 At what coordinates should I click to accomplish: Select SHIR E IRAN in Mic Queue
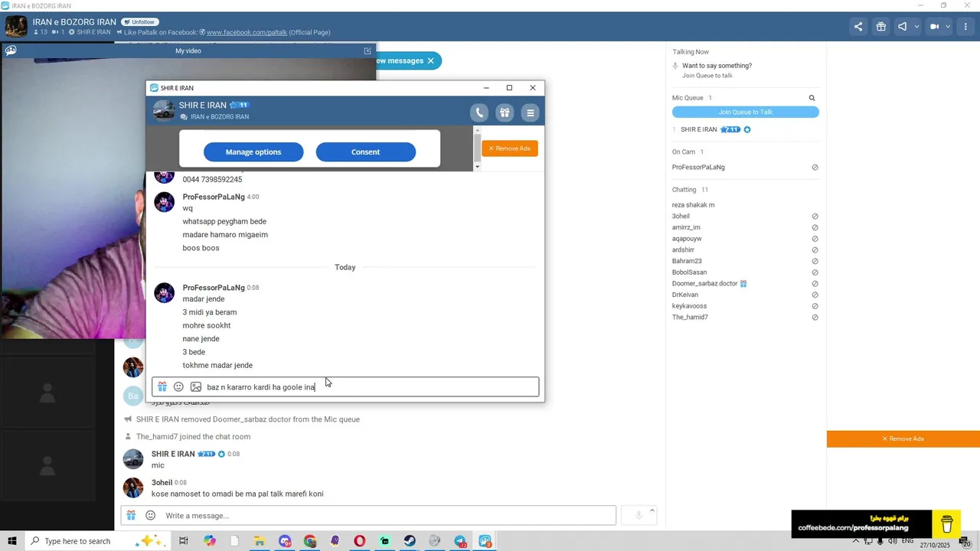(x=699, y=130)
